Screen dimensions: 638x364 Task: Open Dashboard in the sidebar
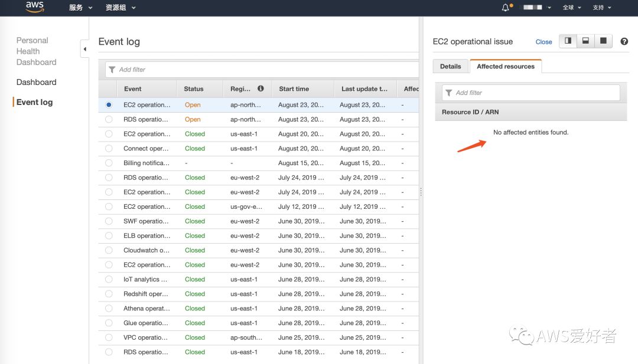pos(36,82)
